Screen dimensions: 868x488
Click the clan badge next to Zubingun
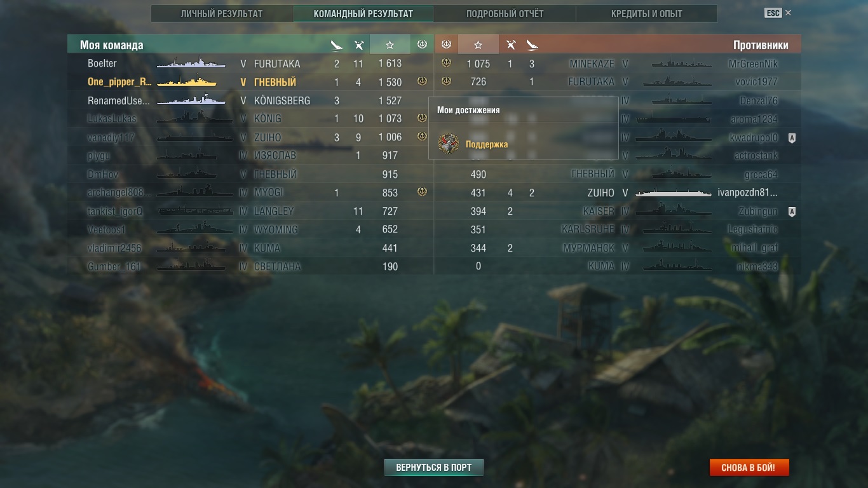792,211
